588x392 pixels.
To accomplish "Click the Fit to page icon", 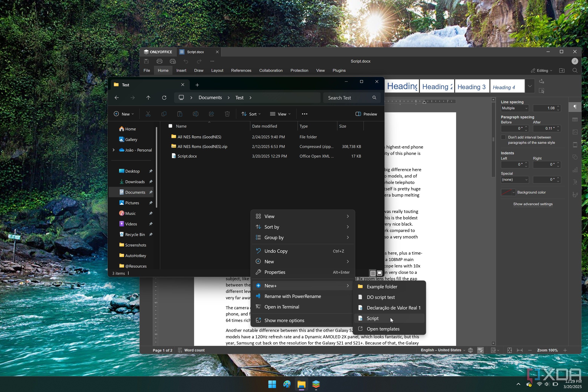I will (x=510, y=350).
